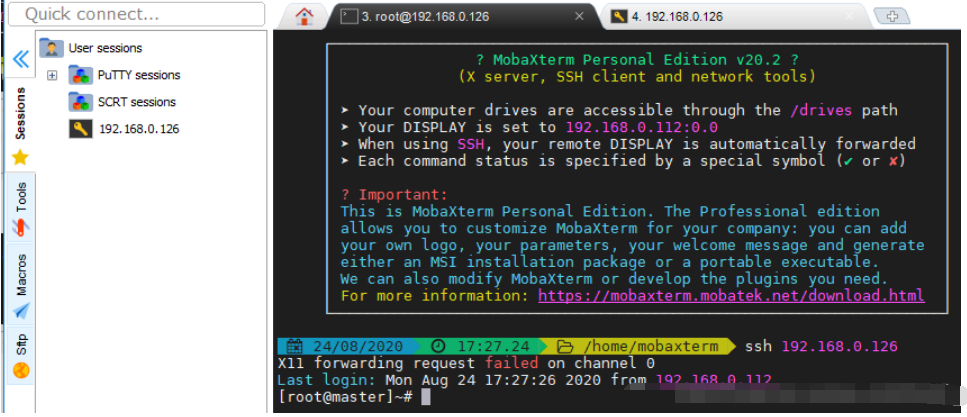Open the Sessions sidebar tab

tap(20, 113)
